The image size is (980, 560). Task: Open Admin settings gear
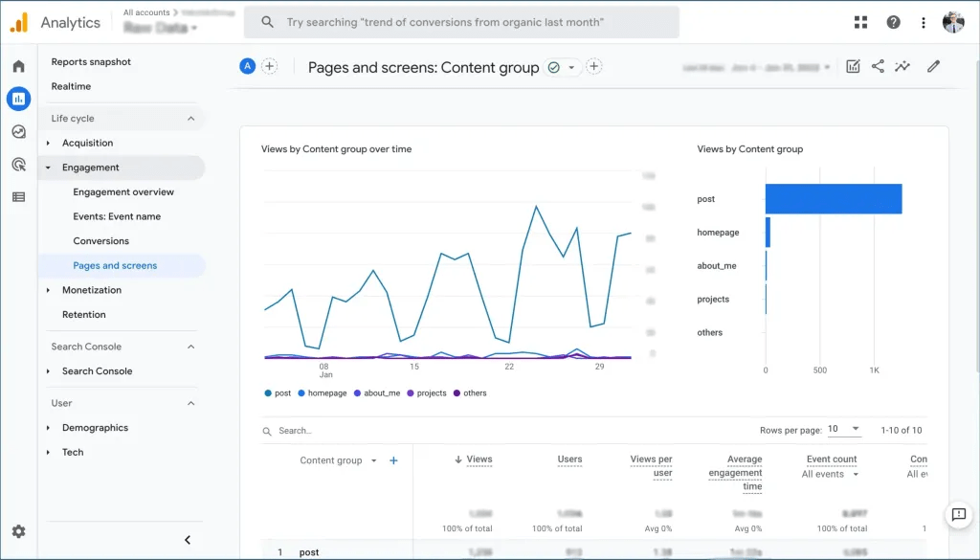pyautogui.click(x=19, y=531)
